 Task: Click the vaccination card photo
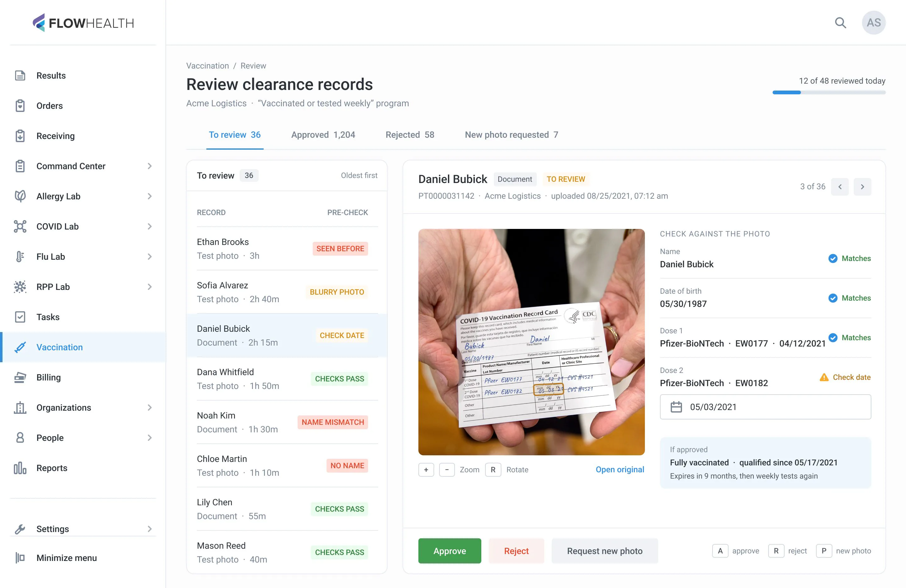(x=531, y=342)
